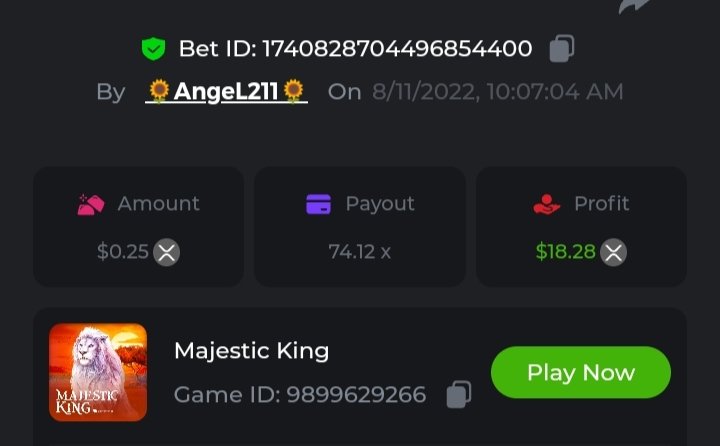This screenshot has width=720, height=446.
Task: Open AngeL211 user profile
Action: pos(226,91)
